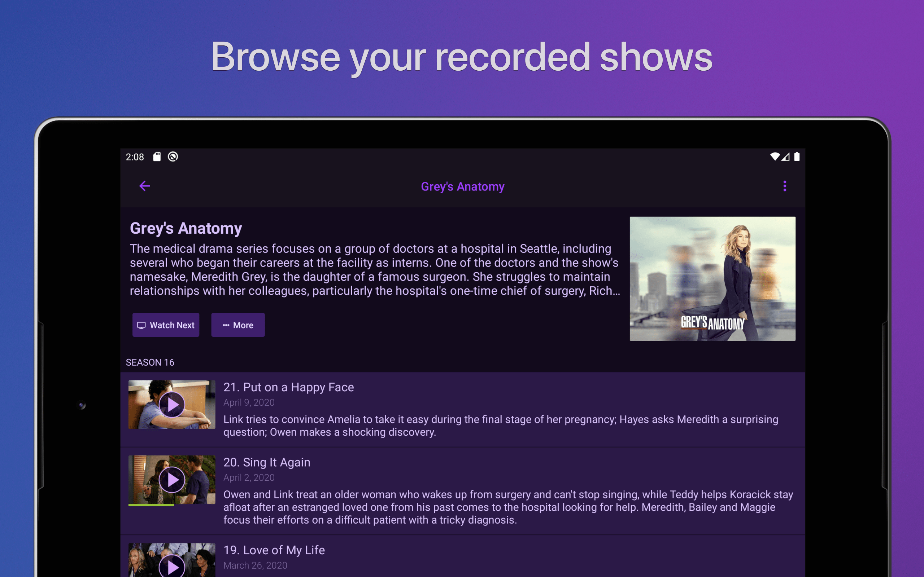Screen dimensions: 924x577
Task: Tap the truncated show description to expand it
Action: click(x=374, y=269)
